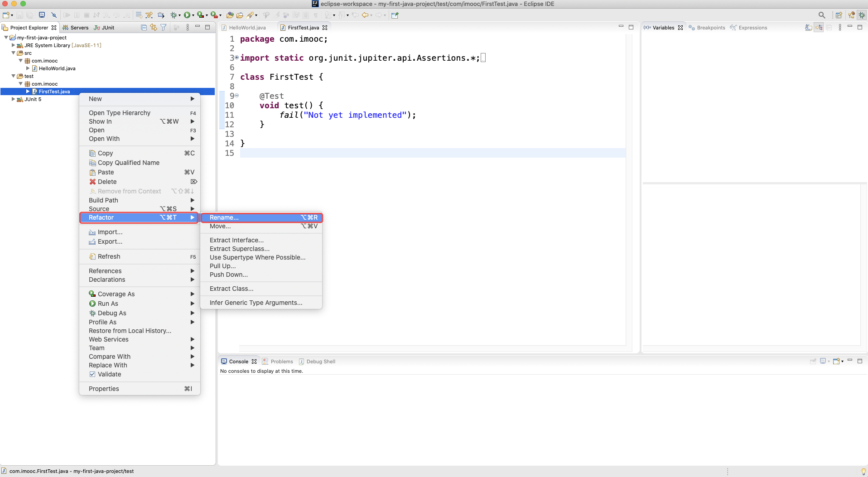Choose Extract Interface... from submenu
The image size is (868, 477).
pos(261,240)
